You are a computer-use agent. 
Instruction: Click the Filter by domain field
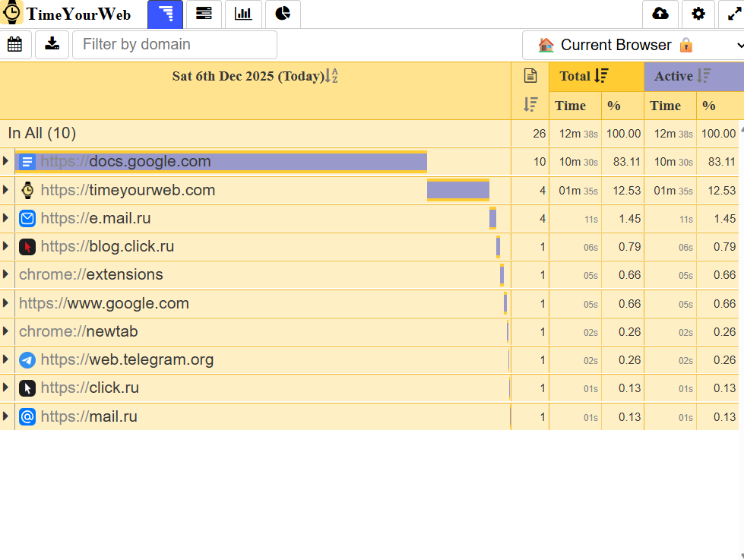[175, 45]
